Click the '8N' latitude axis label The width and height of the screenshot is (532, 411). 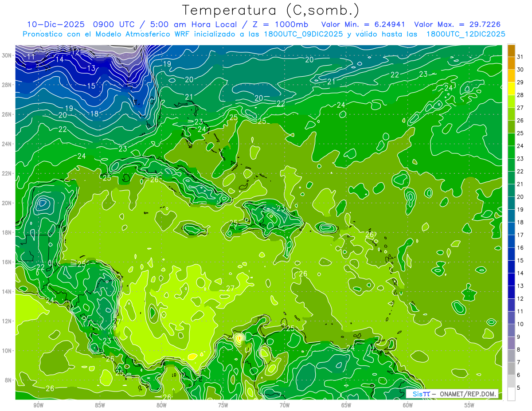(x=8, y=380)
